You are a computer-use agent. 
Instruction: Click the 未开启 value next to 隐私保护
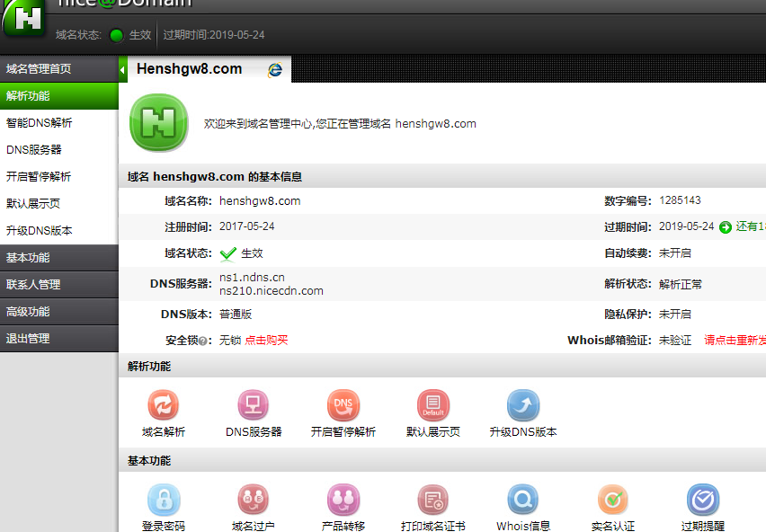(675, 315)
